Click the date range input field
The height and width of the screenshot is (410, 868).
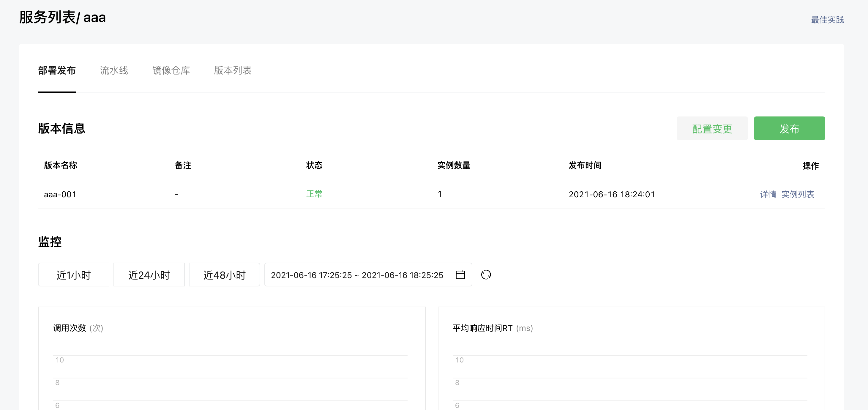click(357, 275)
